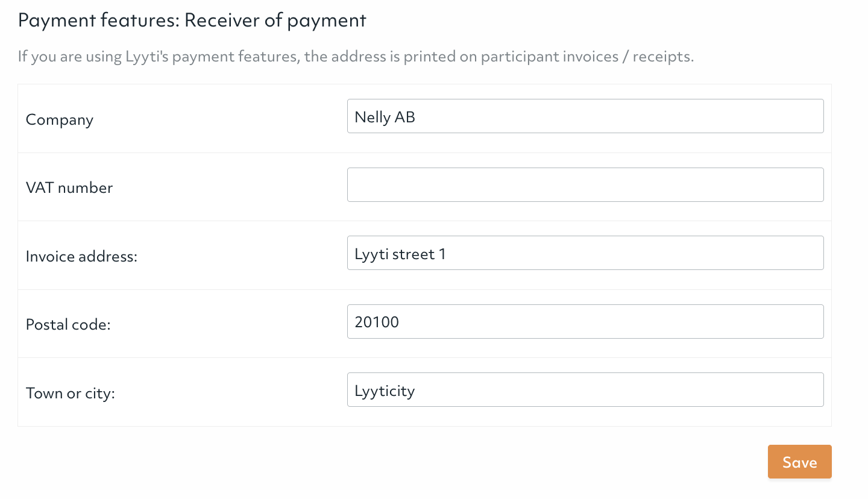Click the 'Nelly AB' company name text

[385, 117]
